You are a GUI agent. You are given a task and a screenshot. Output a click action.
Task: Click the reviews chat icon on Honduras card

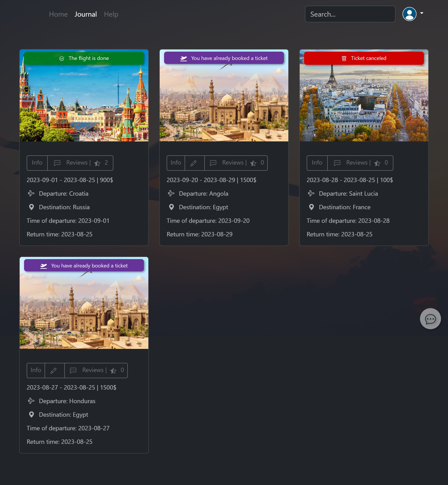(x=73, y=370)
